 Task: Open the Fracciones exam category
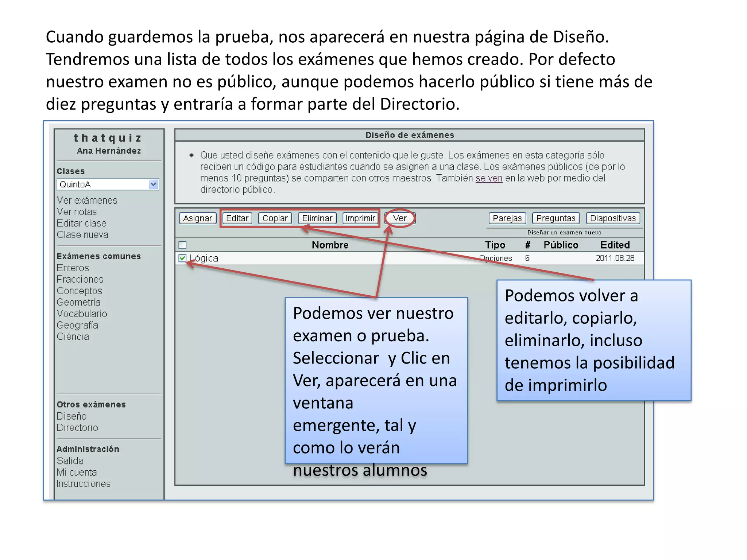[x=80, y=279]
